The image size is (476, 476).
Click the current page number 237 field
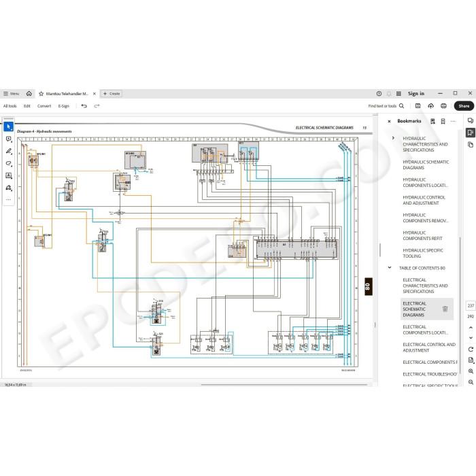click(x=471, y=306)
